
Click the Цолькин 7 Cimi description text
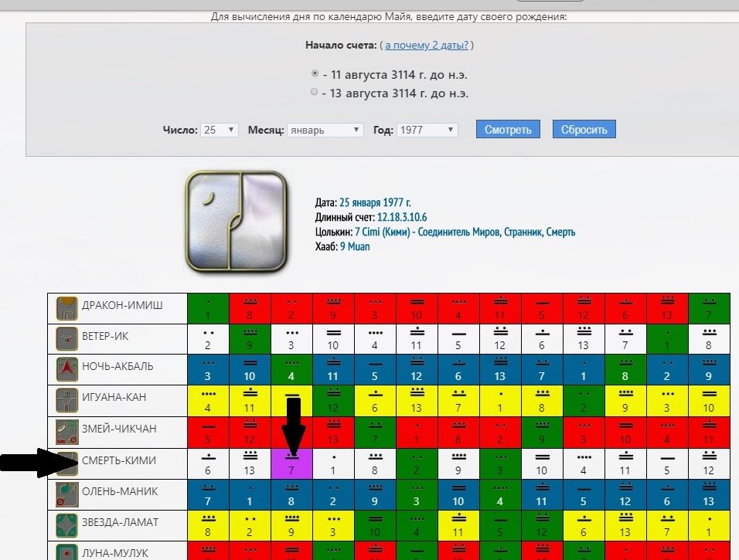pyautogui.click(x=465, y=232)
